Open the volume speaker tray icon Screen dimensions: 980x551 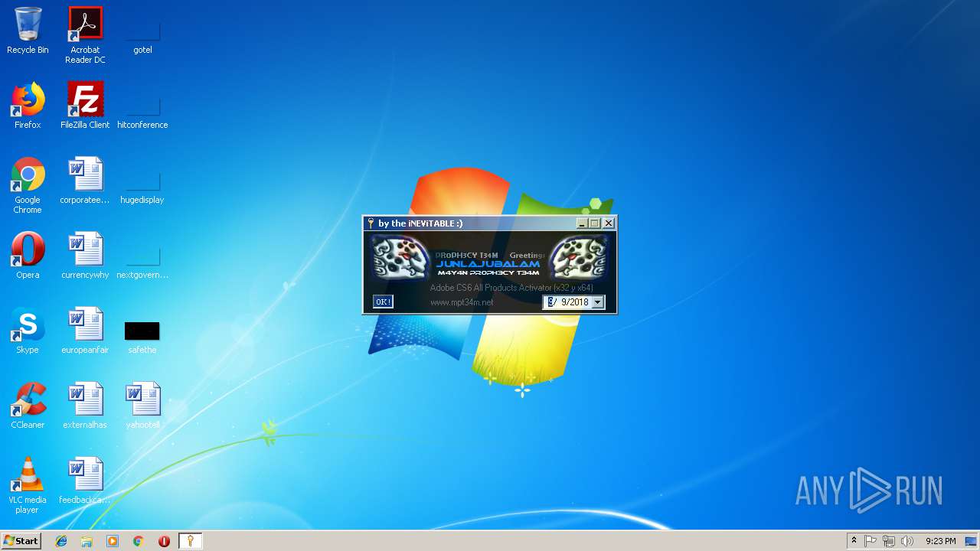tap(907, 541)
